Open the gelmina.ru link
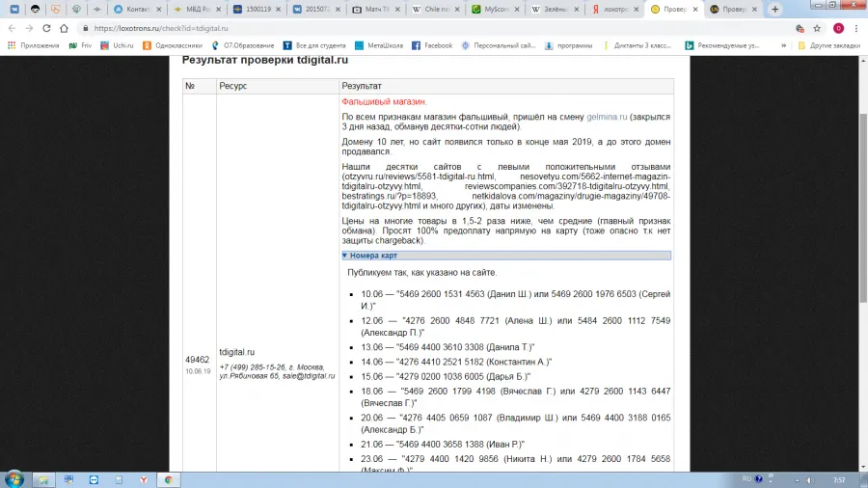Viewport: 868px width, 488px height. point(607,117)
